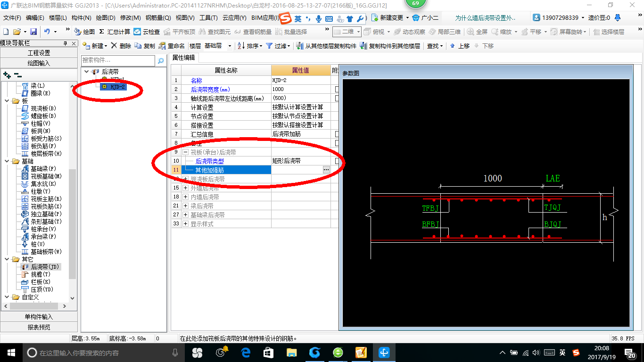Open the 工程设置 navigation section
The image size is (644, 362).
point(39,53)
